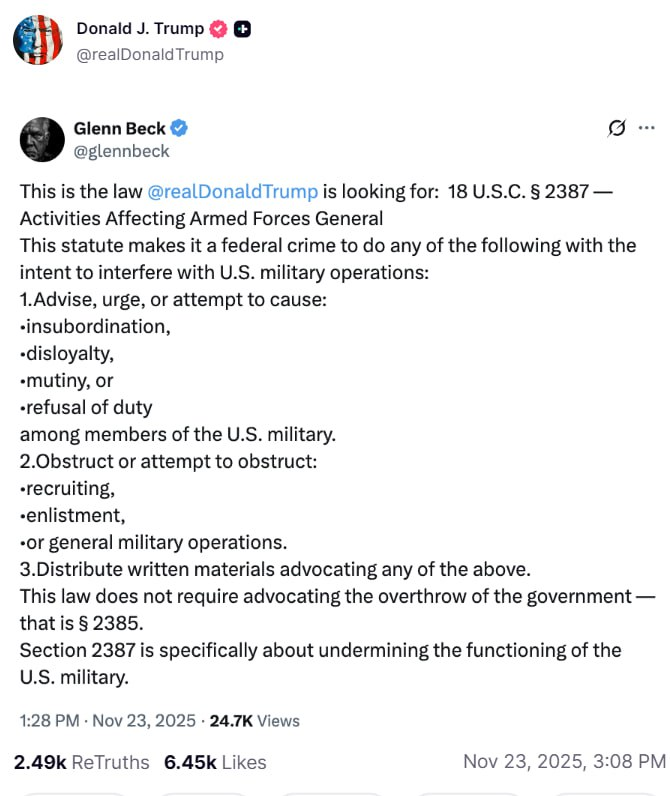This screenshot has width=670, height=796.
Task: Click the 24.7K Views count
Action: click(x=254, y=720)
